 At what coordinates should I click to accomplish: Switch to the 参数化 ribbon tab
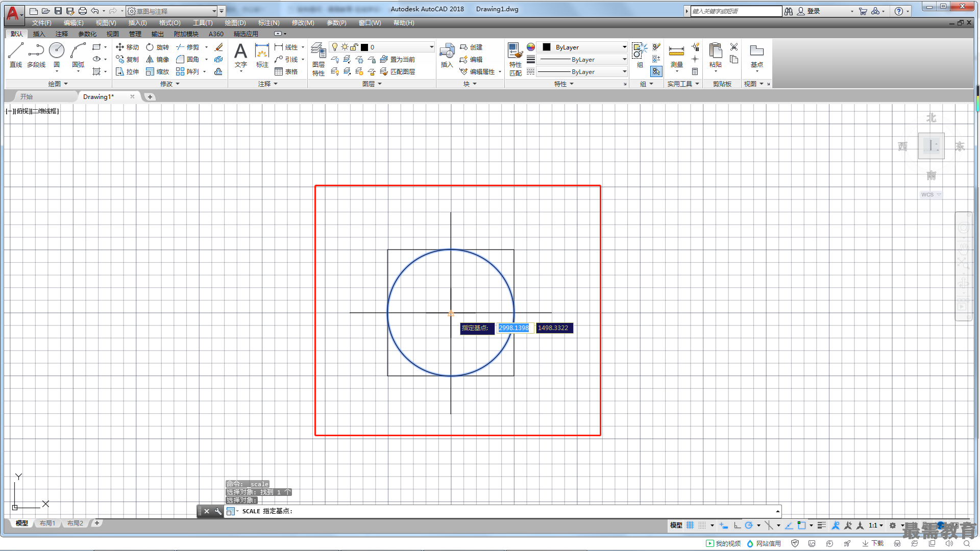[x=87, y=34]
